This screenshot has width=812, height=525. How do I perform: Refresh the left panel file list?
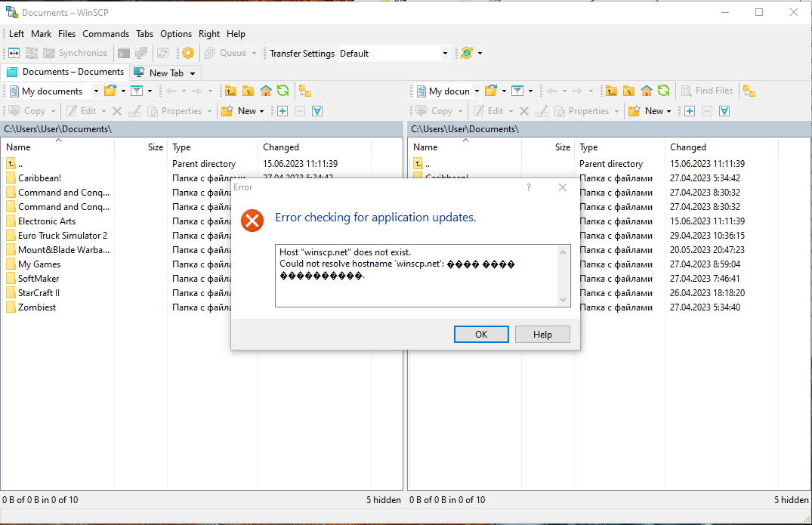[283, 91]
